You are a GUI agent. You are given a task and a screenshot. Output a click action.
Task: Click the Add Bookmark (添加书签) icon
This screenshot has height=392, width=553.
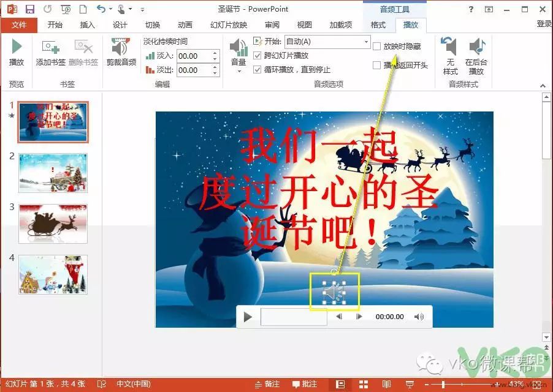click(50, 52)
